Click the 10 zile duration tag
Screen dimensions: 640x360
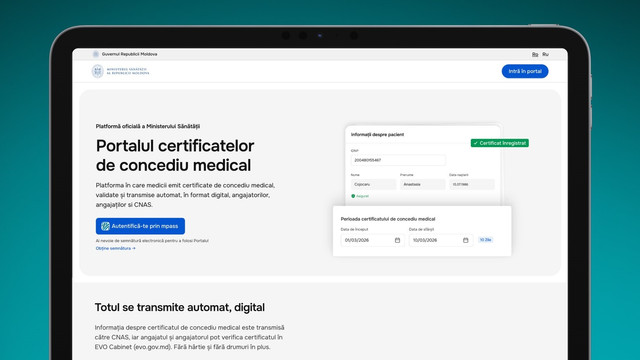485,240
